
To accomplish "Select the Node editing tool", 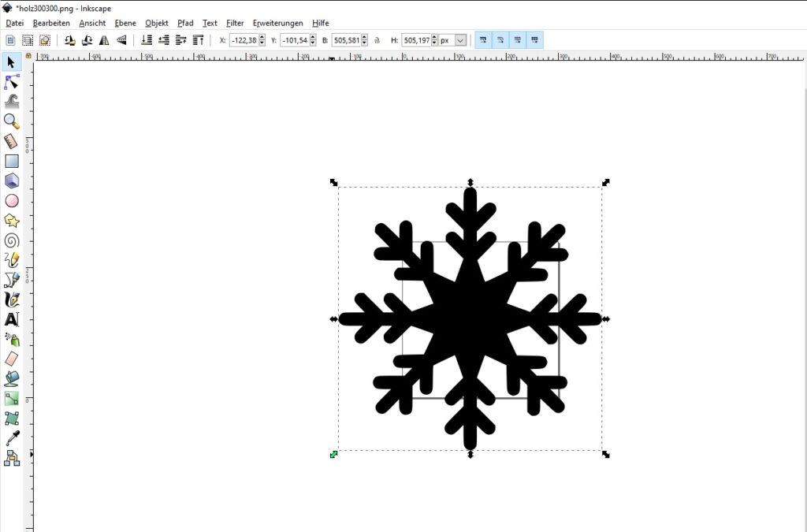I will pos(11,82).
